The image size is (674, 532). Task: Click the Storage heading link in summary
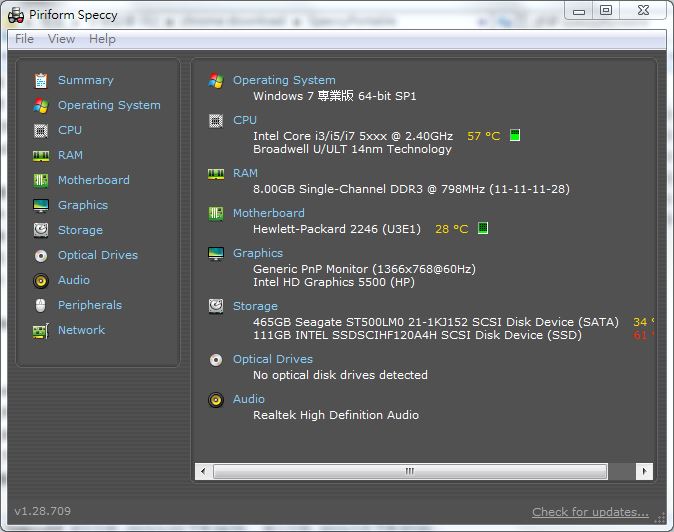[x=255, y=306]
